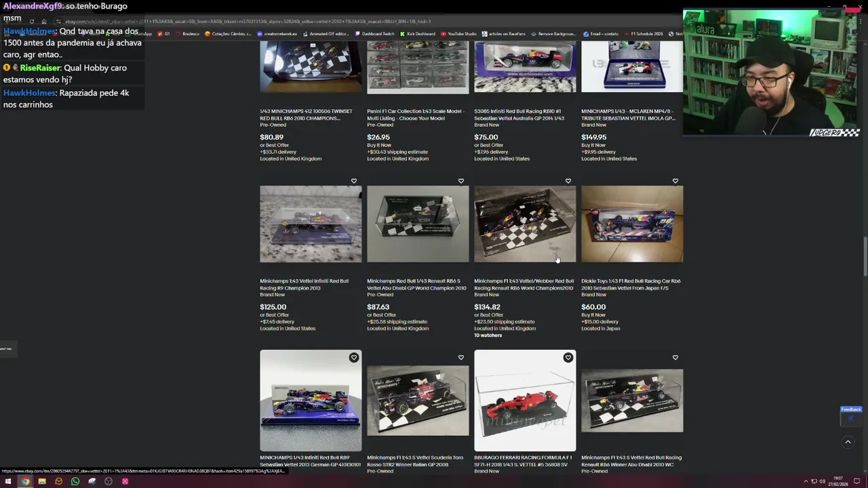Open Bburago Ferrari SF71-H listing photo
Image resolution: width=868 pixels, height=488 pixels.
(525, 401)
